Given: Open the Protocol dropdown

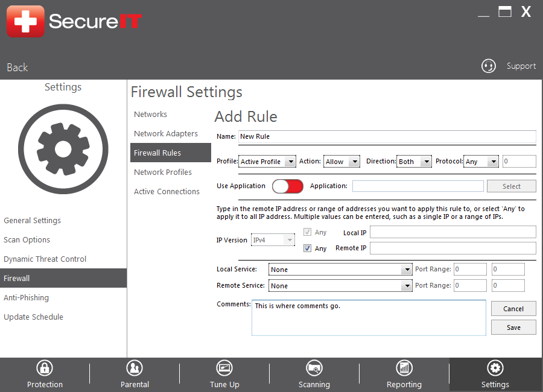Looking at the screenshot, I should coord(481,162).
